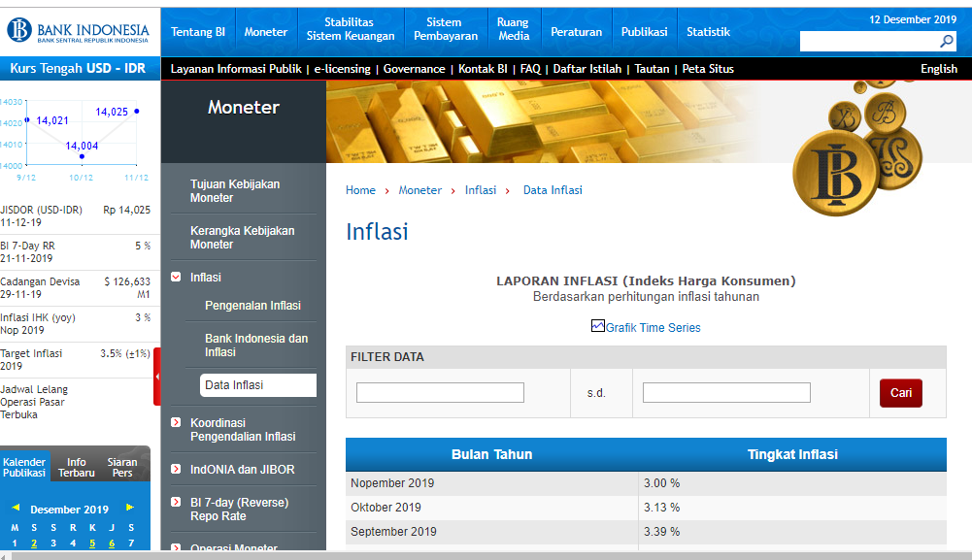
Task: Expand Koordinasi Pengendalian Inflasi section
Action: click(x=176, y=422)
